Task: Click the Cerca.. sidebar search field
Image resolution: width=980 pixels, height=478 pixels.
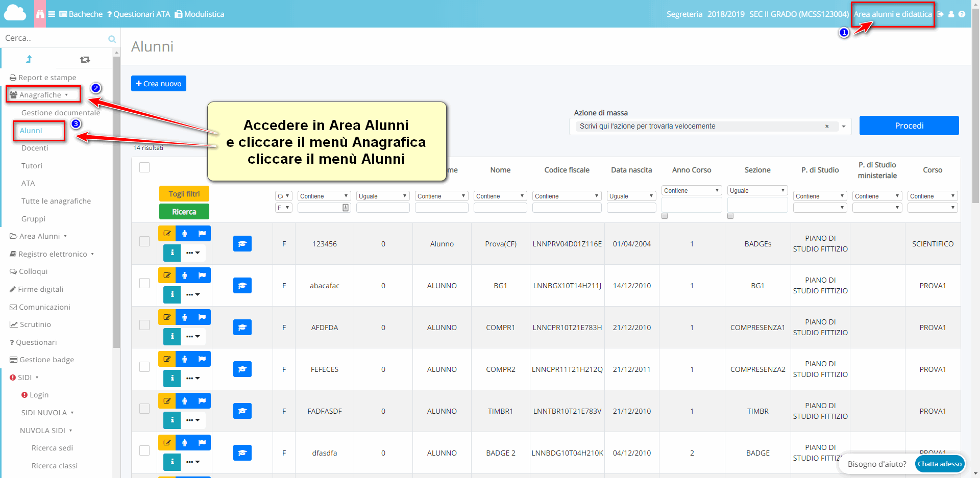Action: pos(54,38)
